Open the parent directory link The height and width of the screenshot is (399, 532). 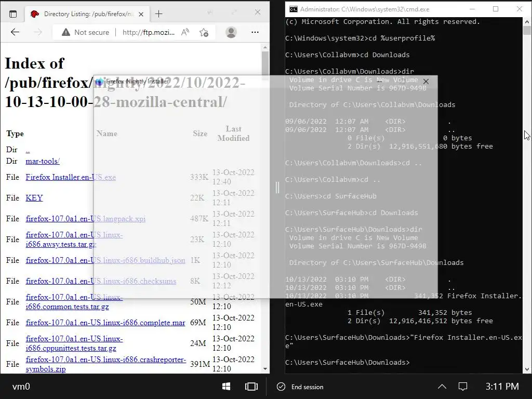(28, 150)
